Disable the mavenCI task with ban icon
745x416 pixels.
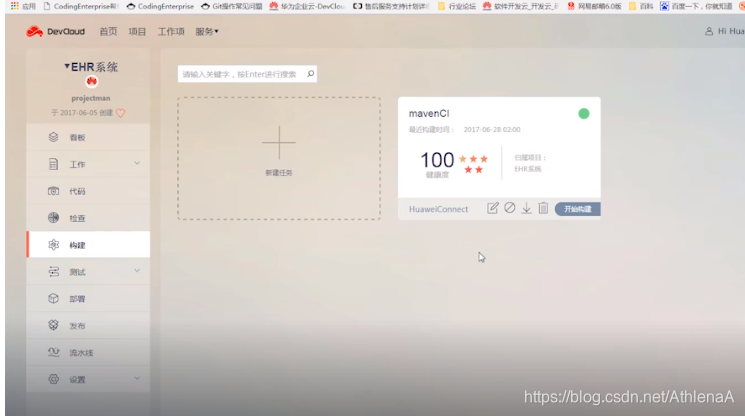pyautogui.click(x=510, y=208)
